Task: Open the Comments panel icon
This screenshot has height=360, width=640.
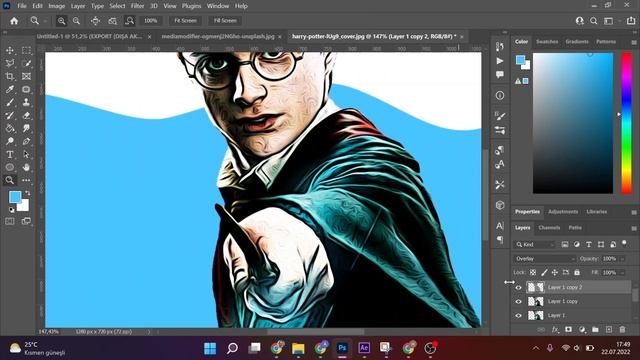Action: coord(500,75)
